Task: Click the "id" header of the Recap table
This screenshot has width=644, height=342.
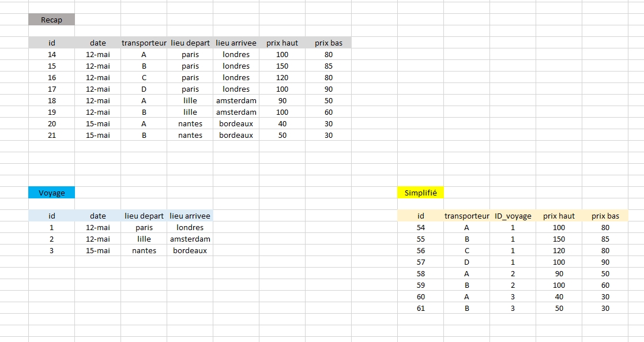Action: [51, 42]
